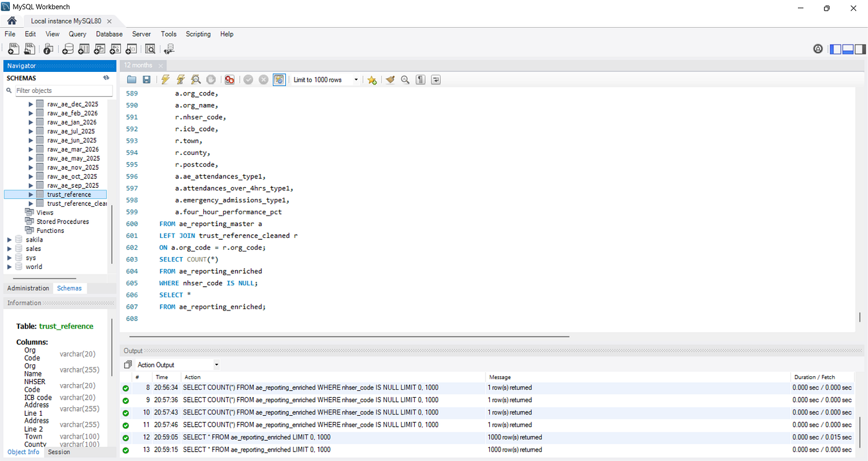Execute statement under cursor icon

point(180,80)
